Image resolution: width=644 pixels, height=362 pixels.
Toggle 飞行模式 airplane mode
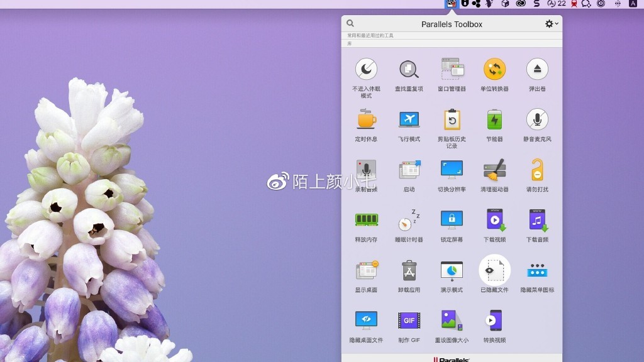point(409,121)
